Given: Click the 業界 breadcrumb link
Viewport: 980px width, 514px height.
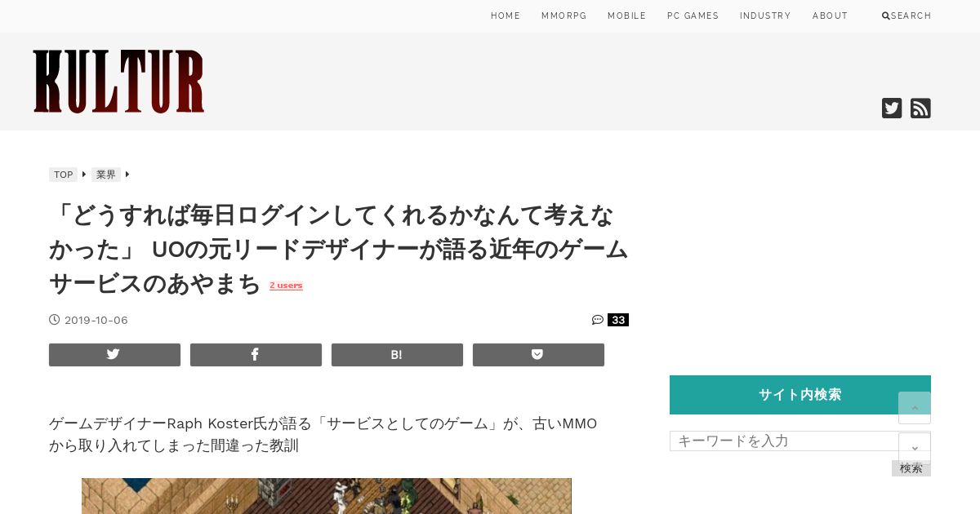Looking at the screenshot, I should (106, 175).
